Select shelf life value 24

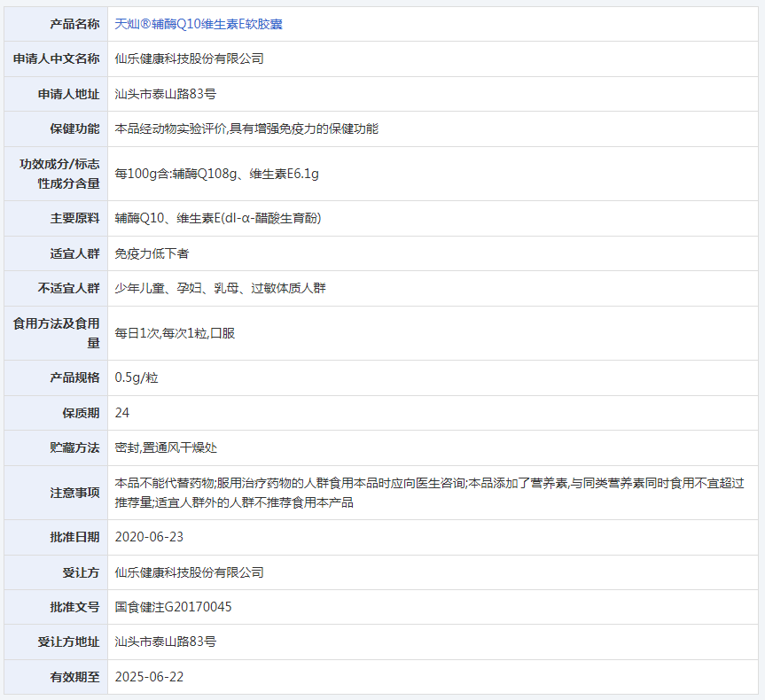coord(122,413)
